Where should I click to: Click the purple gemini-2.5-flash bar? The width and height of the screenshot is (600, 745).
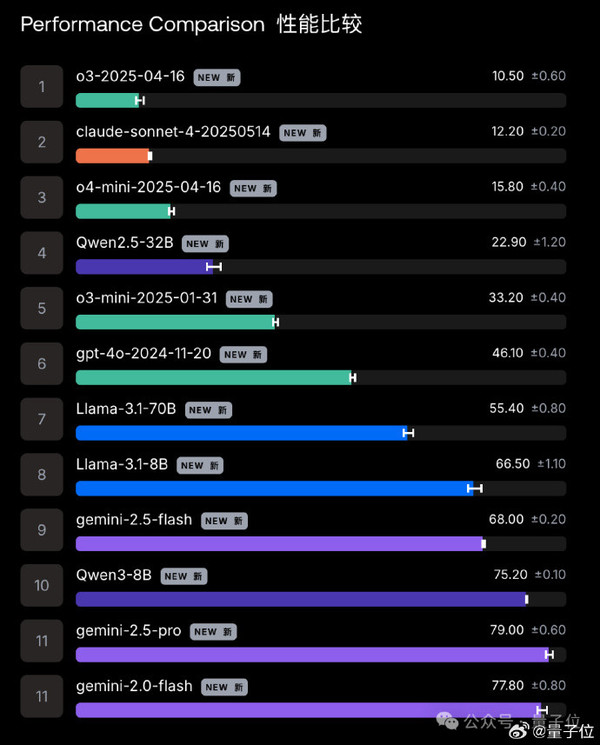[280, 544]
